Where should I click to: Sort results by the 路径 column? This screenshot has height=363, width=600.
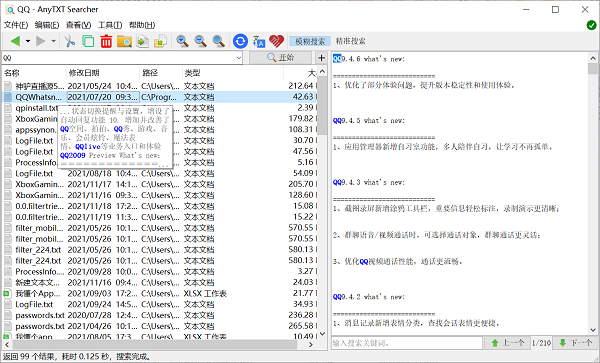(161, 73)
